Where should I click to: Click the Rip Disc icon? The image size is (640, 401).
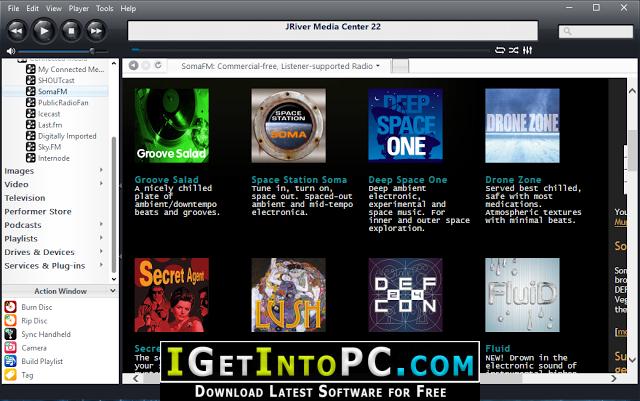[x=11, y=321]
